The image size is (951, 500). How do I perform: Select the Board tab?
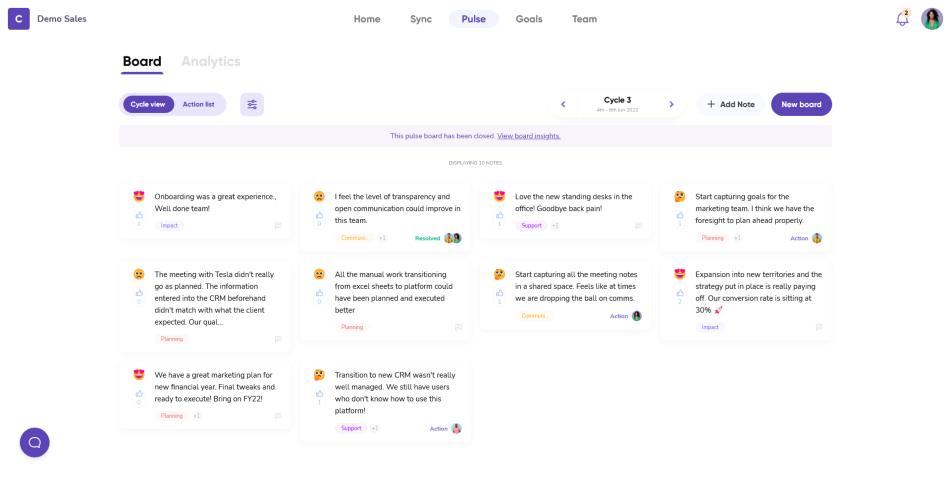click(142, 62)
